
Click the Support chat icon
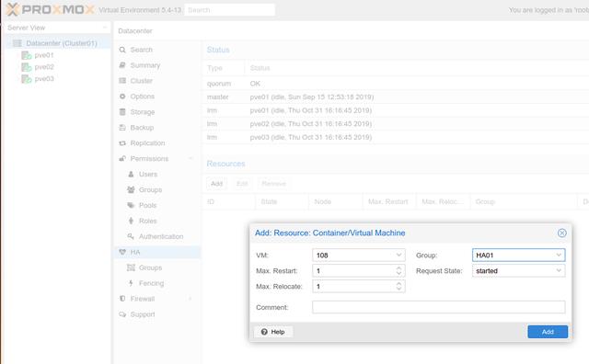[122, 314]
